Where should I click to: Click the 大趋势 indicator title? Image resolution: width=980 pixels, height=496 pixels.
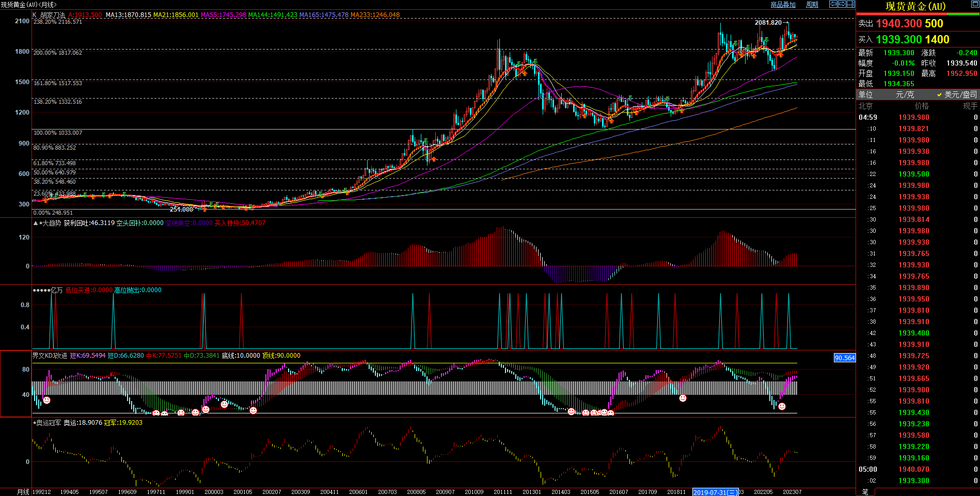[x=51, y=223]
